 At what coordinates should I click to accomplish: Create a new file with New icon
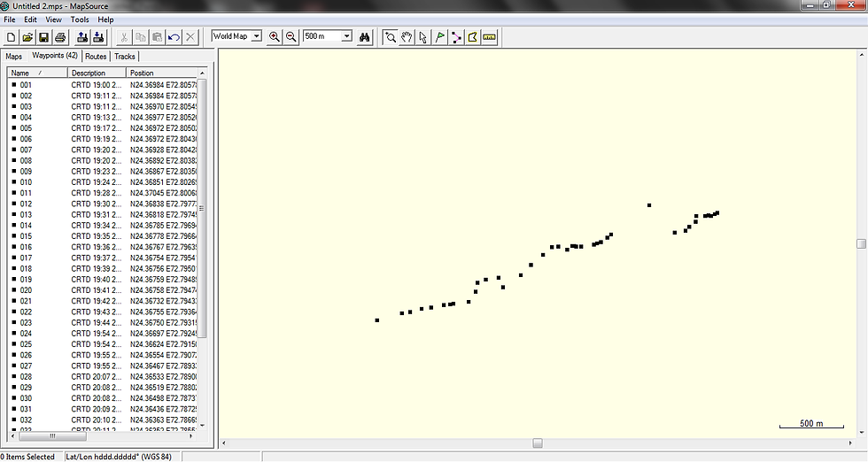[x=11, y=37]
